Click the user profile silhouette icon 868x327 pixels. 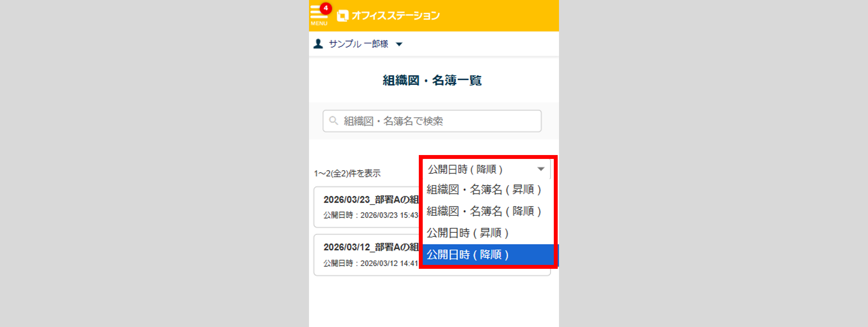tap(318, 44)
